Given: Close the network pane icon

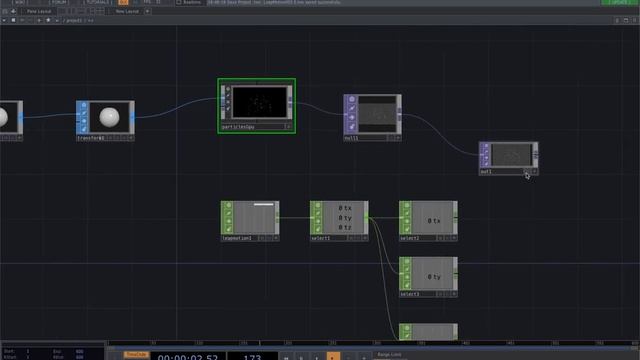Looking at the screenshot, I should coord(635,20).
